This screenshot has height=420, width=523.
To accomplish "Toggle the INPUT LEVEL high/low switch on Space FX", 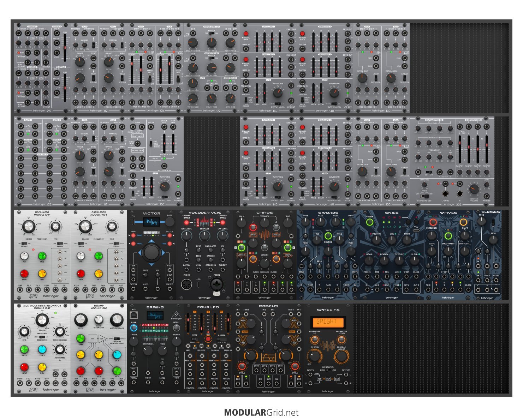I will point(328,370).
